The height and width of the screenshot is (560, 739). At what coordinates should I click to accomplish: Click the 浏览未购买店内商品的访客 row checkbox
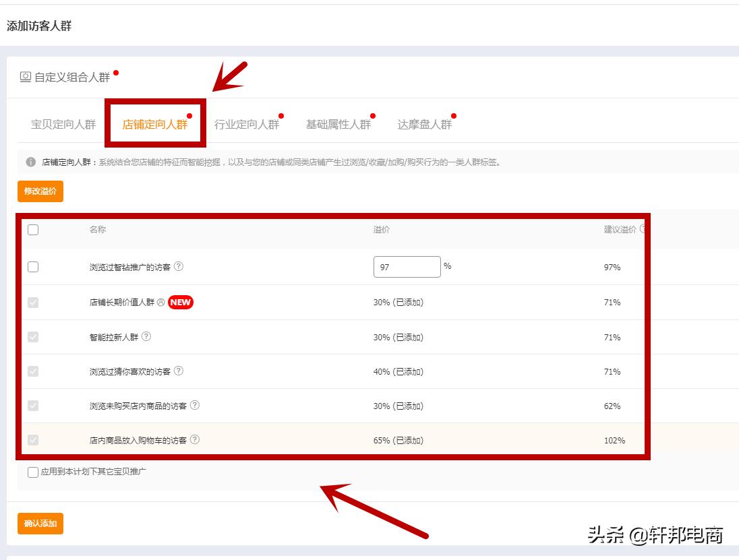33,406
